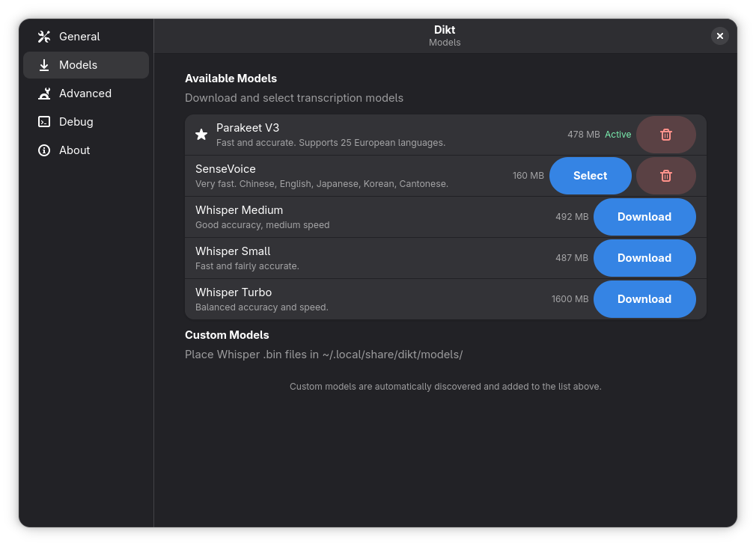
Task: Click the custom models folder path text
Action: [392, 355]
